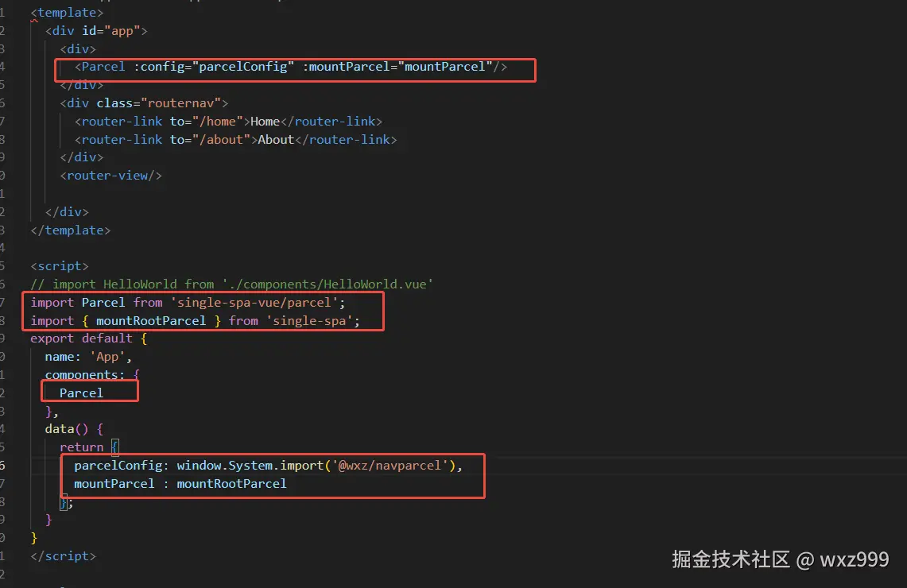Click import Parcel from 'single-spa-vue/parcel' line
The height and width of the screenshot is (588, 907).
coord(188,303)
